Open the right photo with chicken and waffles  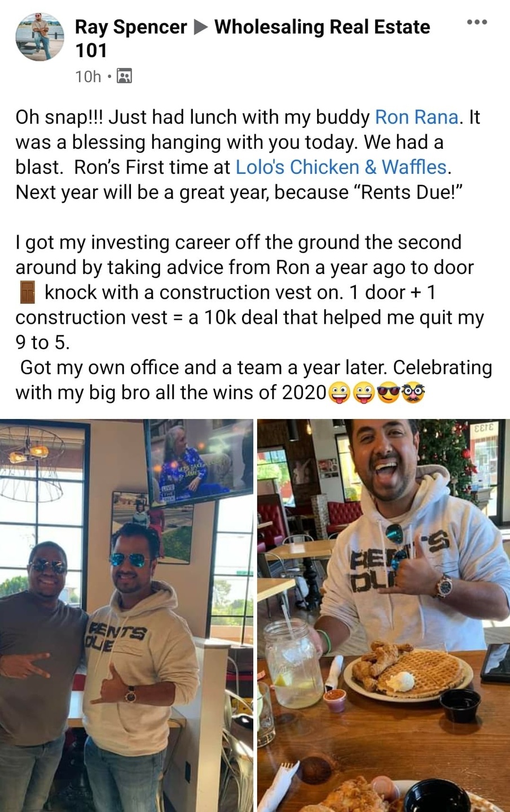coord(384,615)
